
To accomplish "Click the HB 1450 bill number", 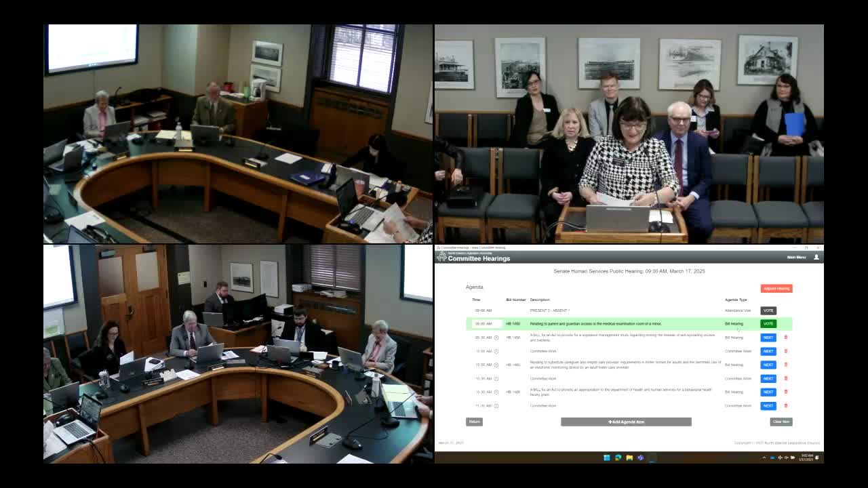I will tap(513, 324).
